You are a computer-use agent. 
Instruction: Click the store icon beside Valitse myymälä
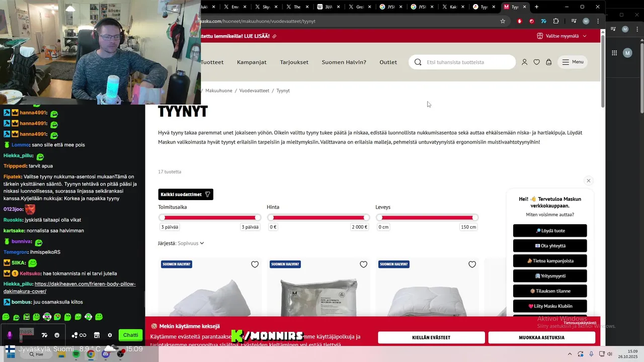pos(540,36)
